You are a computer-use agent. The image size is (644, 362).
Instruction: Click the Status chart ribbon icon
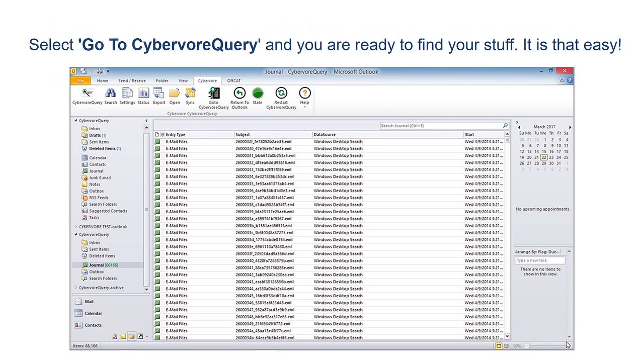click(x=143, y=93)
